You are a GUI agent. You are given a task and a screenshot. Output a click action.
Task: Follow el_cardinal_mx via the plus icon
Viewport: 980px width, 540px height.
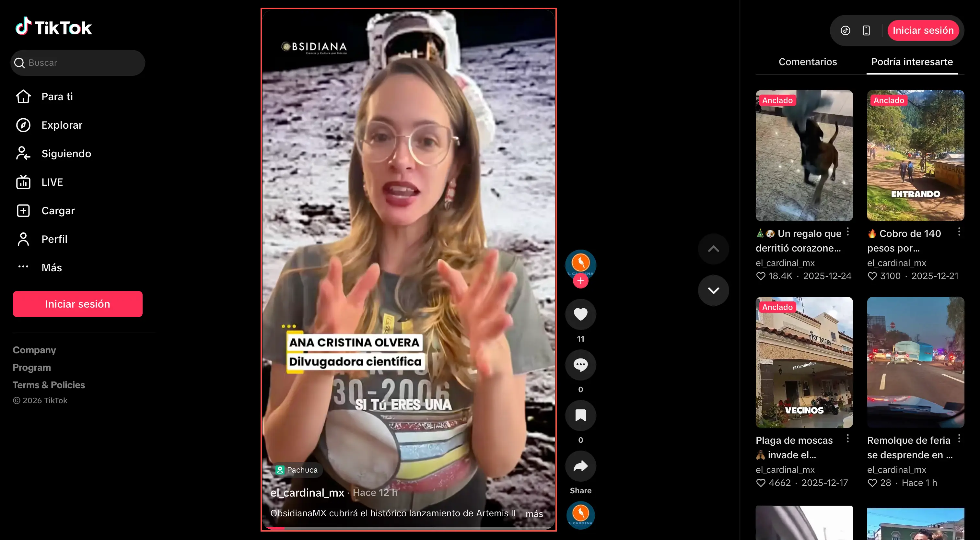click(x=580, y=281)
